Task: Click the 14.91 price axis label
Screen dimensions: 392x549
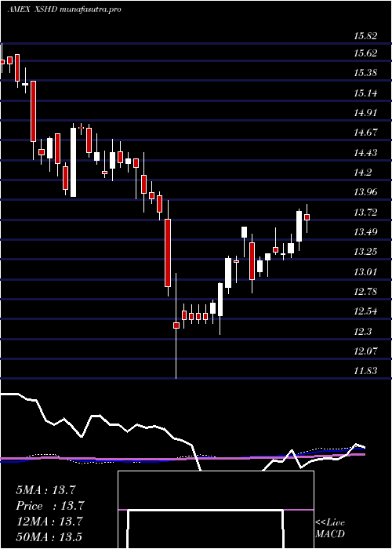Action: coord(365,113)
